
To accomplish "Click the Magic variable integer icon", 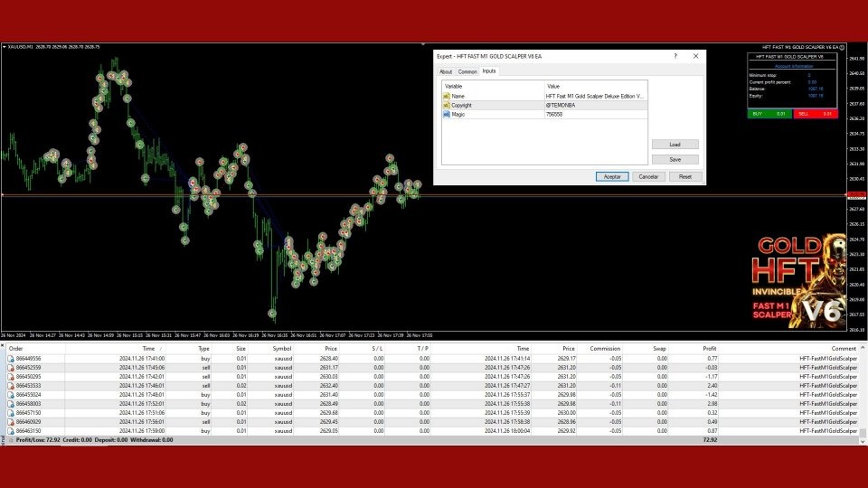I will tap(446, 115).
